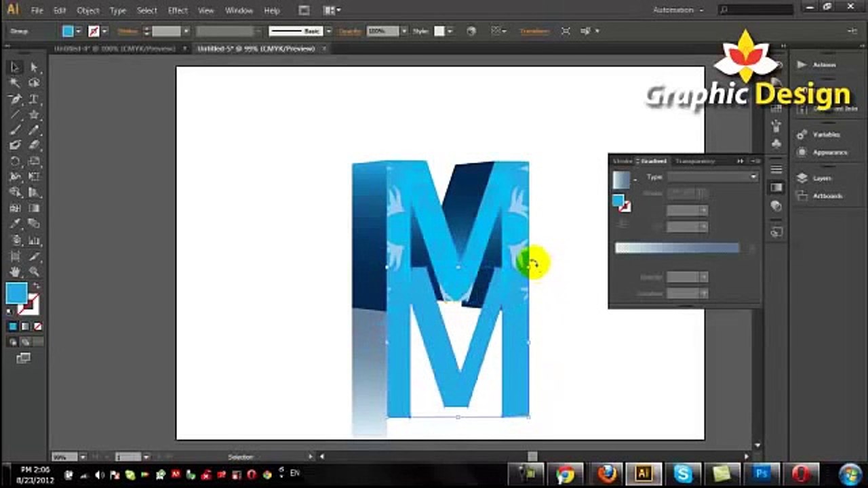
Task: Select the Slice tool
Action: pyautogui.click(x=34, y=256)
